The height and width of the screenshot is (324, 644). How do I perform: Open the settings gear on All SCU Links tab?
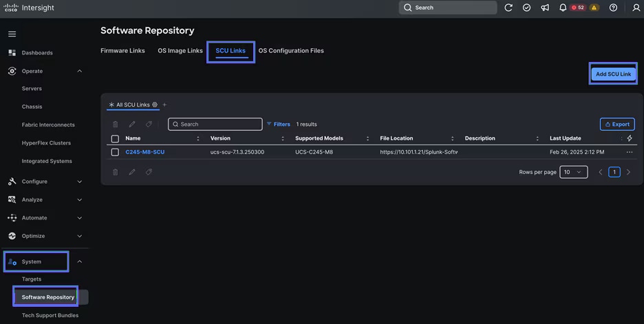pos(155,105)
